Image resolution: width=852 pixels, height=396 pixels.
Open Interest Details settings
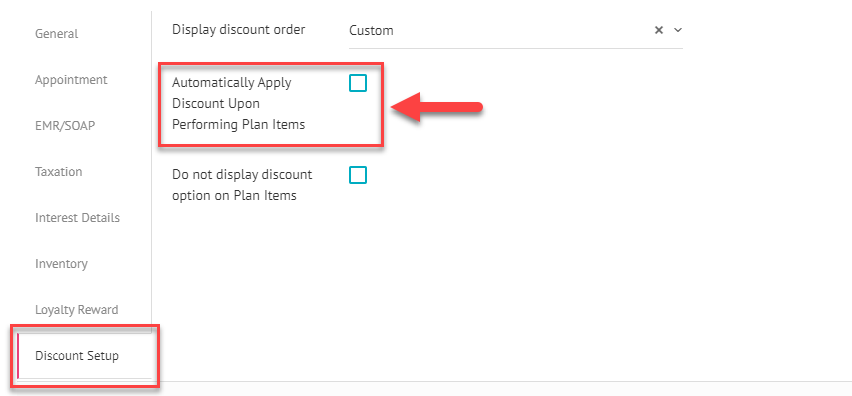[x=77, y=218]
